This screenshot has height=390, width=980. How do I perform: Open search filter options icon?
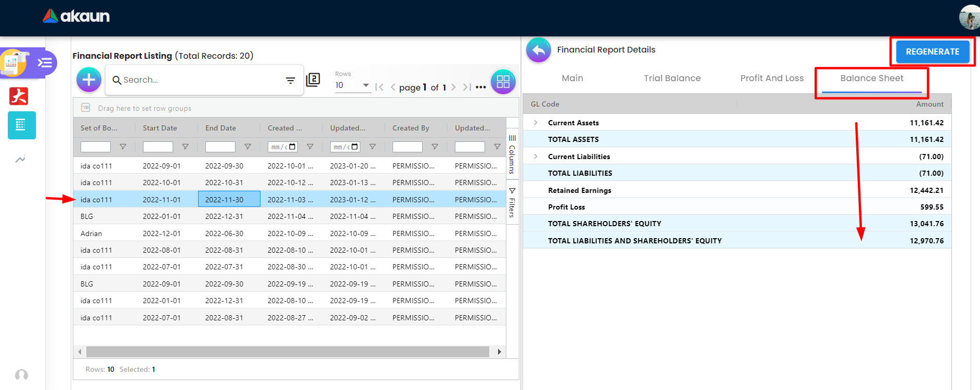click(290, 80)
